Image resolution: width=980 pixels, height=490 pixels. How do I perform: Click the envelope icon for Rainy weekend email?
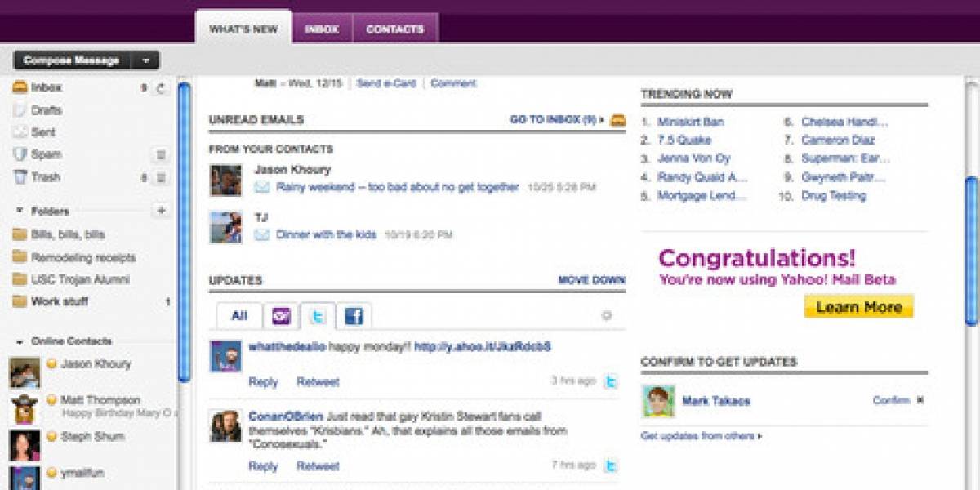(262, 187)
